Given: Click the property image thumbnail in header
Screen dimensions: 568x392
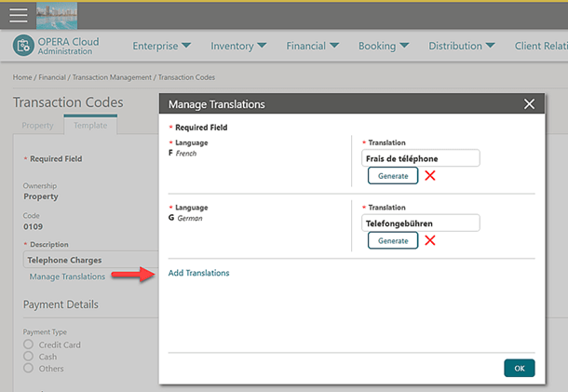Looking at the screenshot, I should pyautogui.click(x=57, y=16).
